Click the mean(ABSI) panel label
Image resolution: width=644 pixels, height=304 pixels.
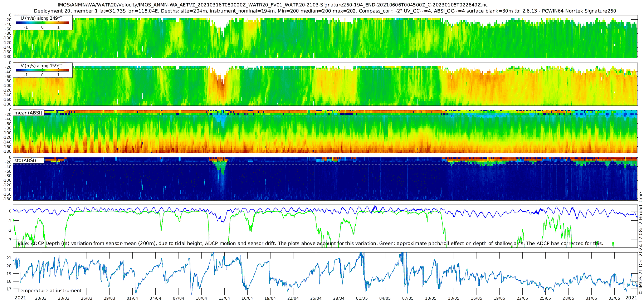[x=28, y=113]
